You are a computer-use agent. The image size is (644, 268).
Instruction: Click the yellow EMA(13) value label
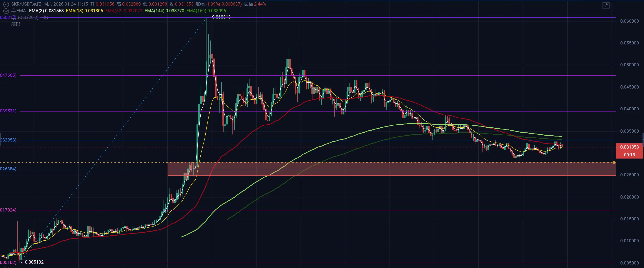coord(84,11)
